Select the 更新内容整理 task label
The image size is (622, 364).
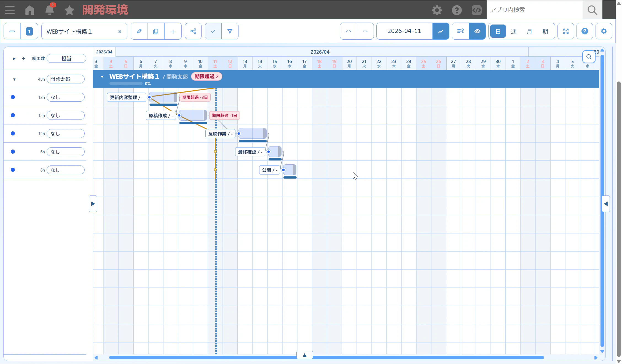coord(127,97)
